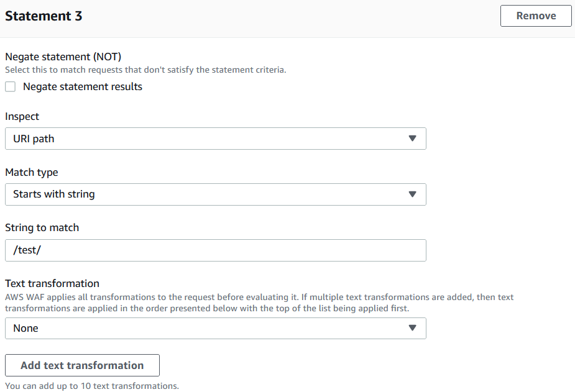Click the Add text transformation button
Viewport: 575px width, 392px height.
(82, 365)
